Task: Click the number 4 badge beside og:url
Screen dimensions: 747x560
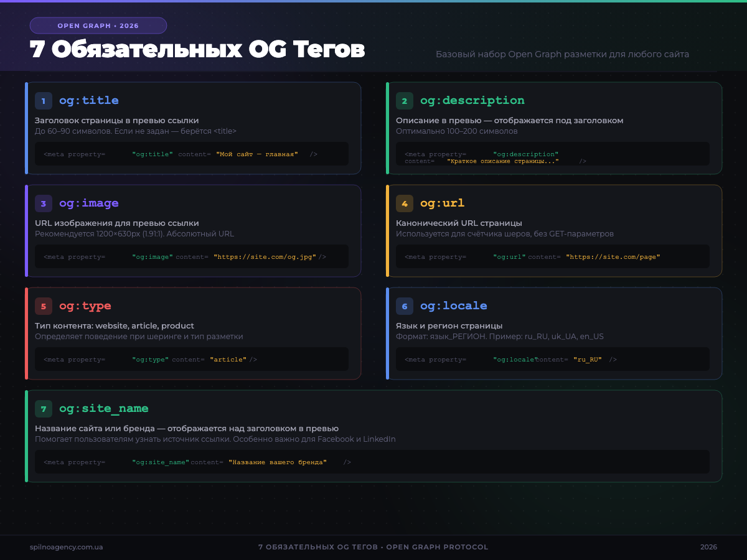Action: point(405,203)
